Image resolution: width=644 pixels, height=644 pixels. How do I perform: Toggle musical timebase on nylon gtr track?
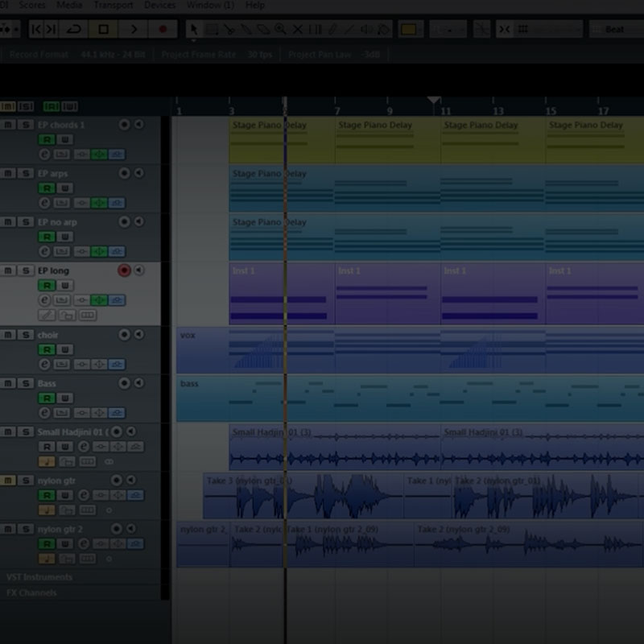pyautogui.click(x=47, y=510)
